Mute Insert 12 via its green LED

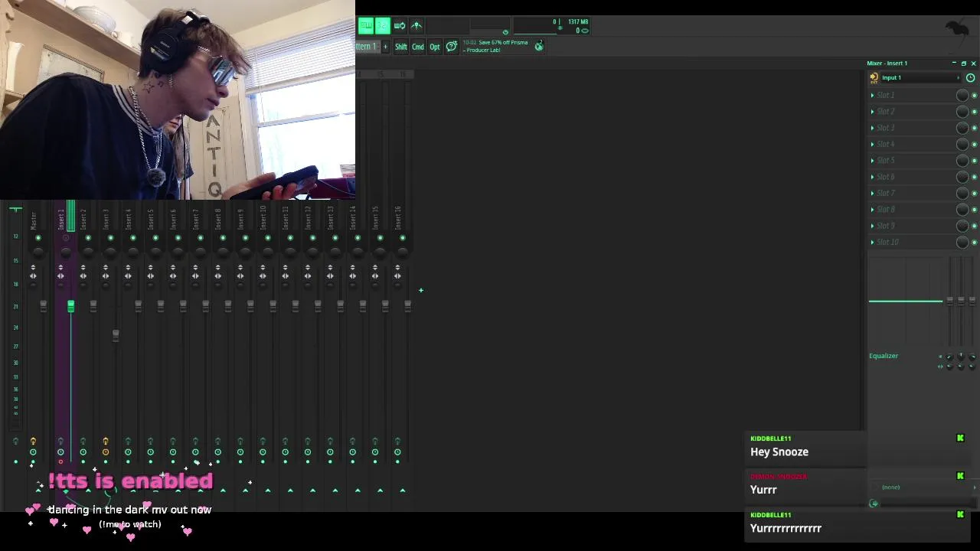pos(312,238)
